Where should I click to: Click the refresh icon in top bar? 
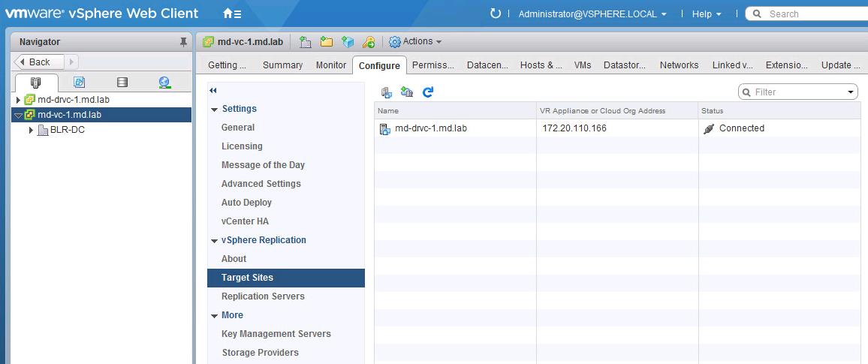[x=496, y=14]
